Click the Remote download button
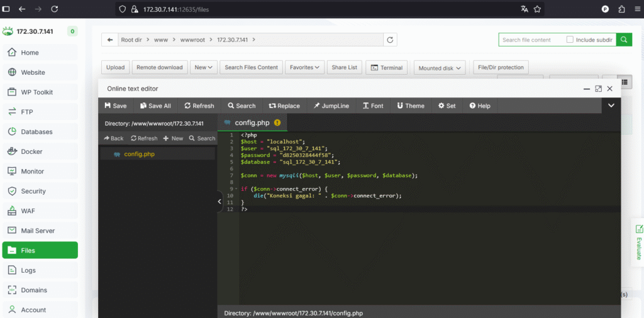 pos(159,67)
